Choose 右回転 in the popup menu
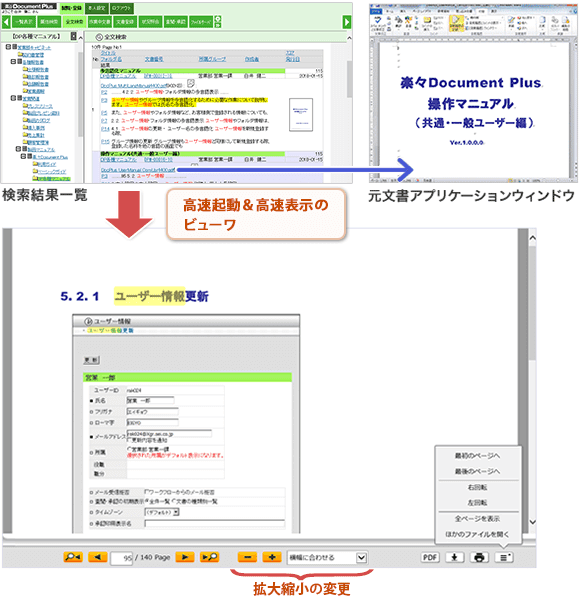 point(478,487)
